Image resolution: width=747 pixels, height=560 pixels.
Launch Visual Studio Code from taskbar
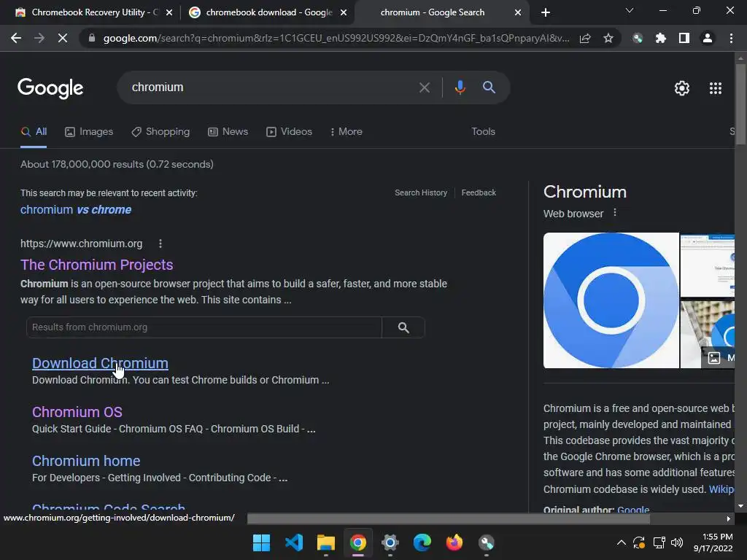(x=293, y=542)
